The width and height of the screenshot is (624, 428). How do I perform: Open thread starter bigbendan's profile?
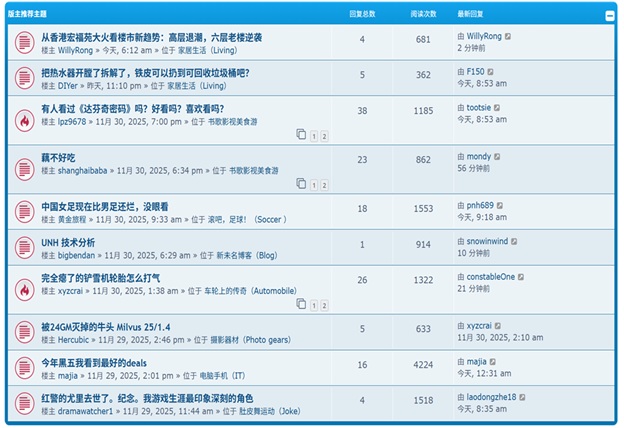point(76,256)
